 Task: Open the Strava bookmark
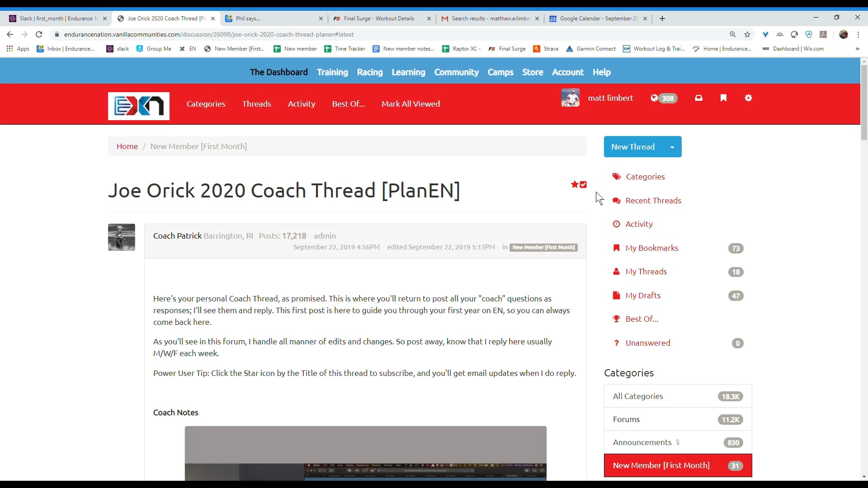[546, 49]
